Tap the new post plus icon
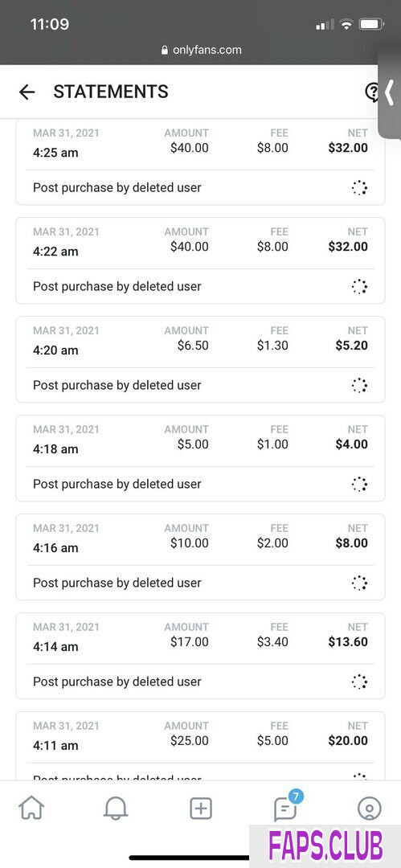 pos(201,809)
